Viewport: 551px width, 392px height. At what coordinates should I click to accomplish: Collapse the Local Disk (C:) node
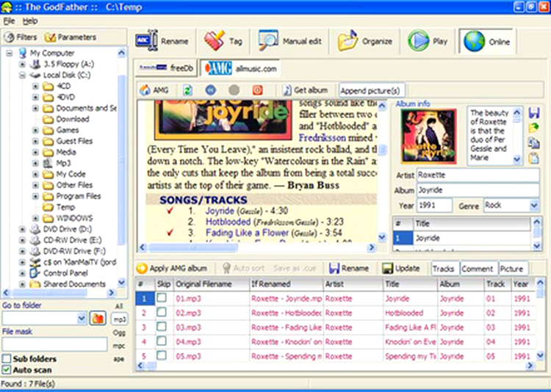pos(23,75)
